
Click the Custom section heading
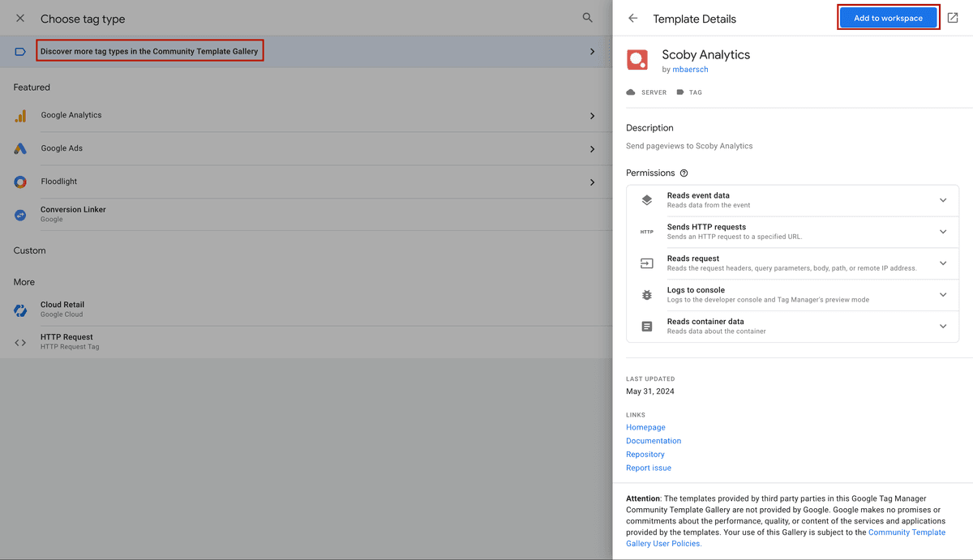29,250
